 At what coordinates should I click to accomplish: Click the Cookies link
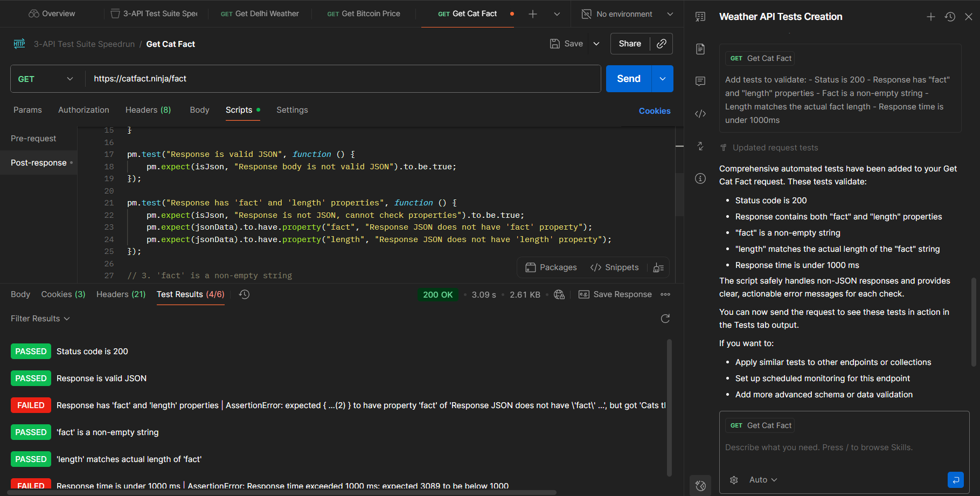coord(655,111)
